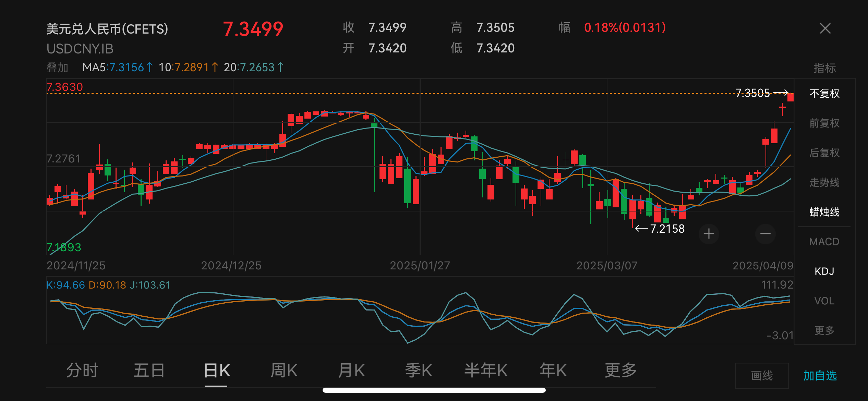Switch to 分时 tab

pos(82,370)
